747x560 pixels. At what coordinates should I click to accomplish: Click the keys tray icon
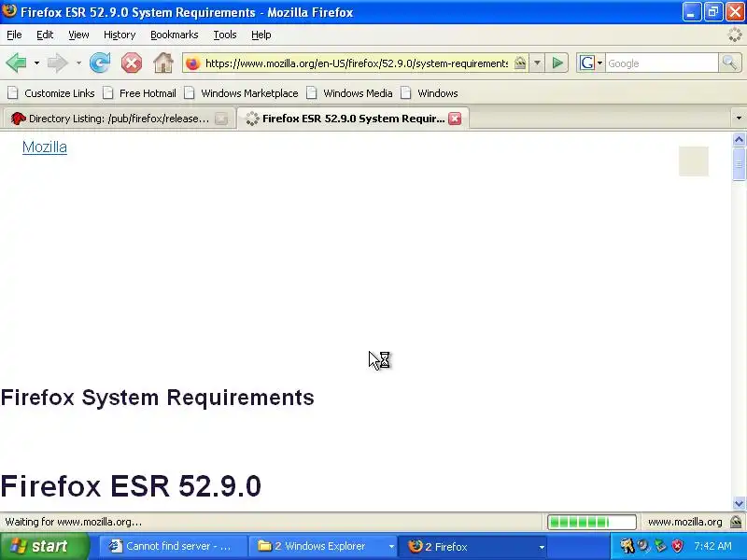tap(627, 546)
